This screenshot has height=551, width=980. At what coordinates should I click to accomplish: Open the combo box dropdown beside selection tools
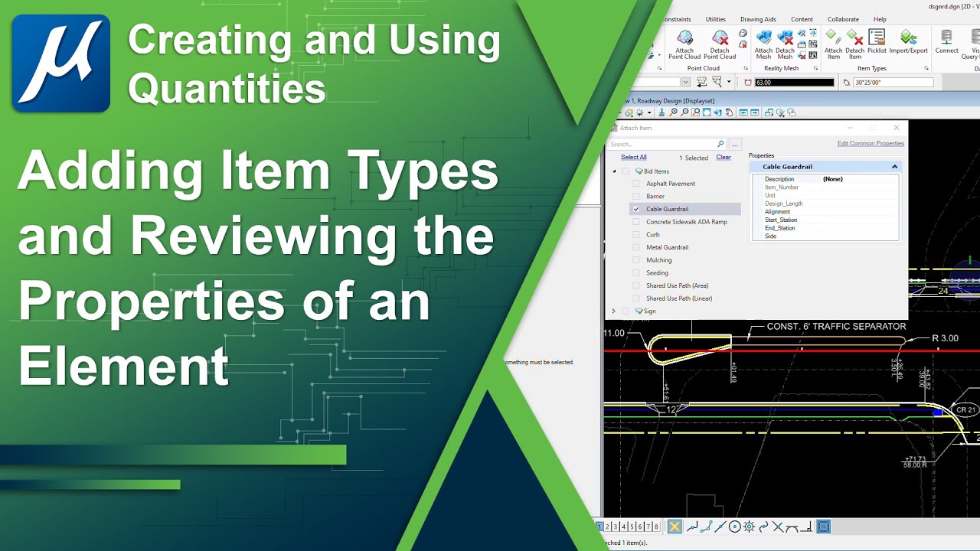click(x=686, y=82)
